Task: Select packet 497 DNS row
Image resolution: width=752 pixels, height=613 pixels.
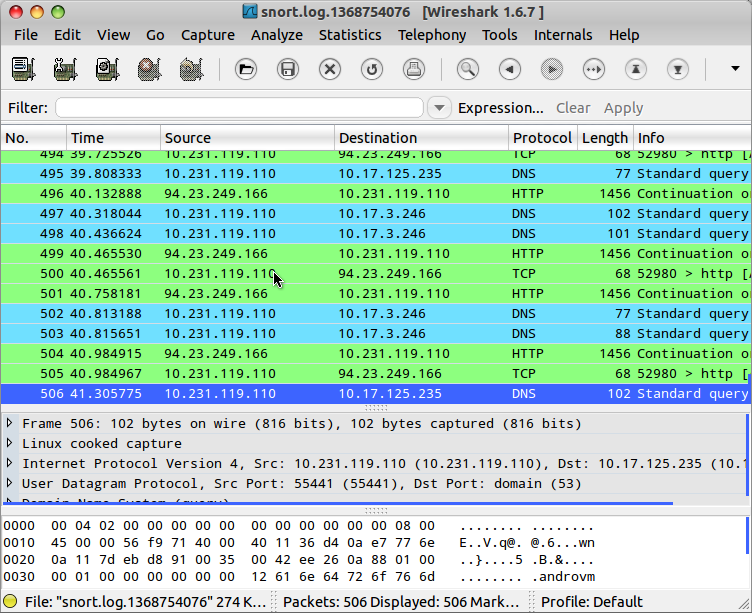Action: coord(375,213)
